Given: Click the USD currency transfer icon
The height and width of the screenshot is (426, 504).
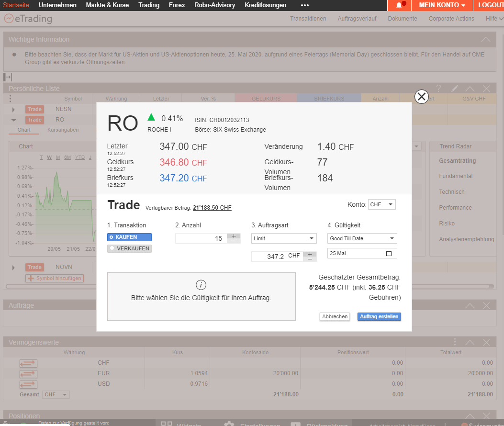Looking at the screenshot, I should (28, 384).
